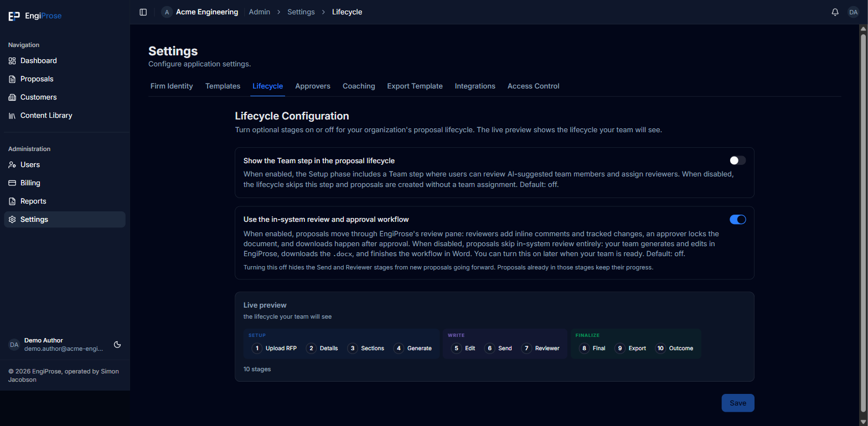Image resolution: width=868 pixels, height=426 pixels.
Task: Click the Settings gear icon
Action: pyautogui.click(x=12, y=220)
